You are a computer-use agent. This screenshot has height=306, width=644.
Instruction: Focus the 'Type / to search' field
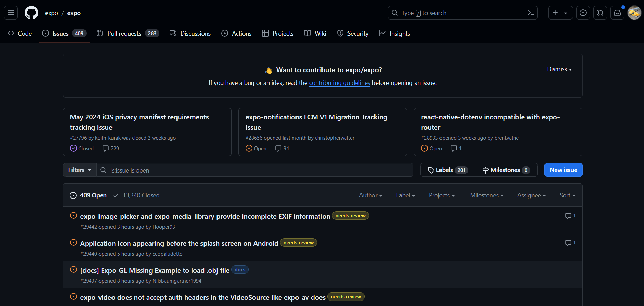462,13
